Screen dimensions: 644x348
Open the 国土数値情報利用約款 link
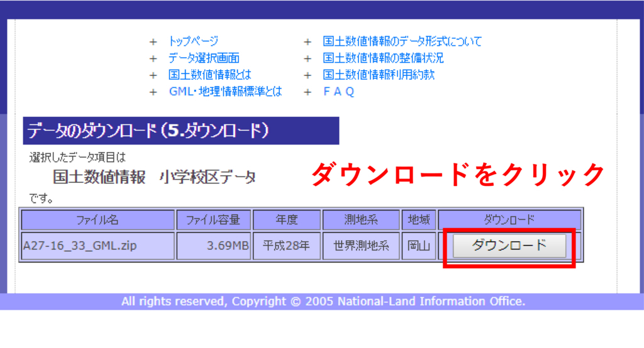point(379,75)
